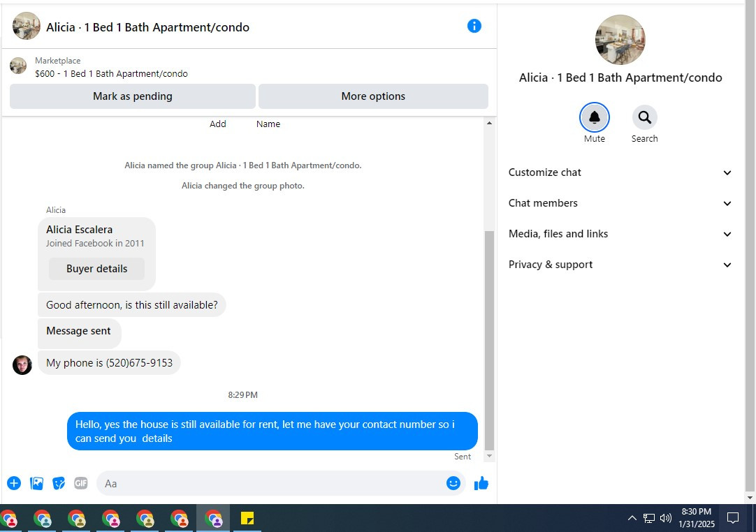Click the Alicia Escalera name in the card

point(80,230)
